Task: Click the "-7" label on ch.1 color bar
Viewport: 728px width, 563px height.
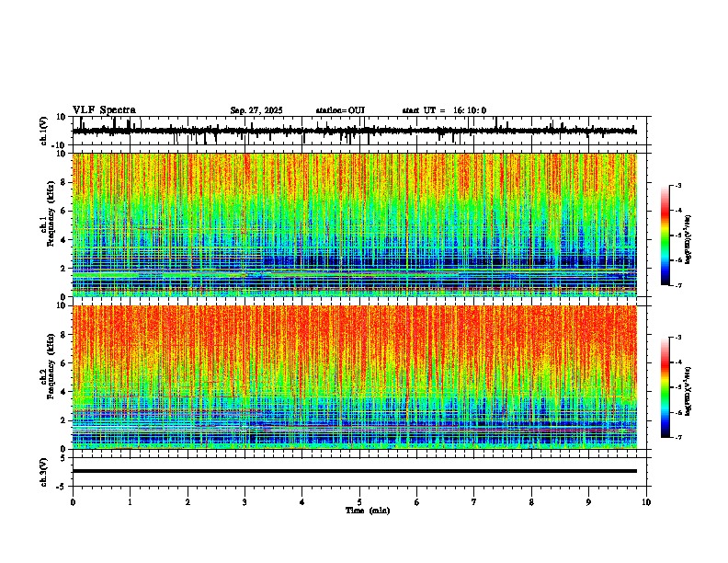Action: coord(678,286)
